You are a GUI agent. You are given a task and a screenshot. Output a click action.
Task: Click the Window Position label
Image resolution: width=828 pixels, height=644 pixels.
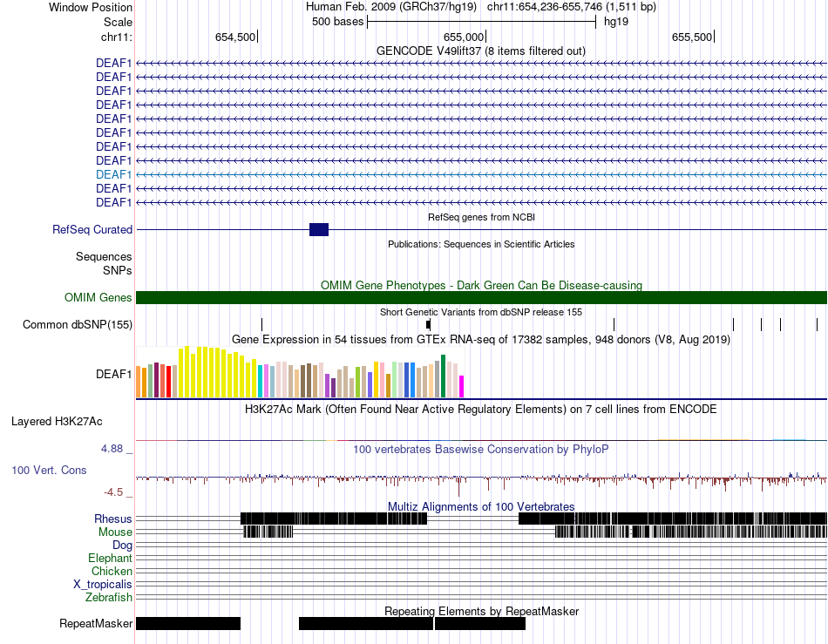pyautogui.click(x=91, y=7)
